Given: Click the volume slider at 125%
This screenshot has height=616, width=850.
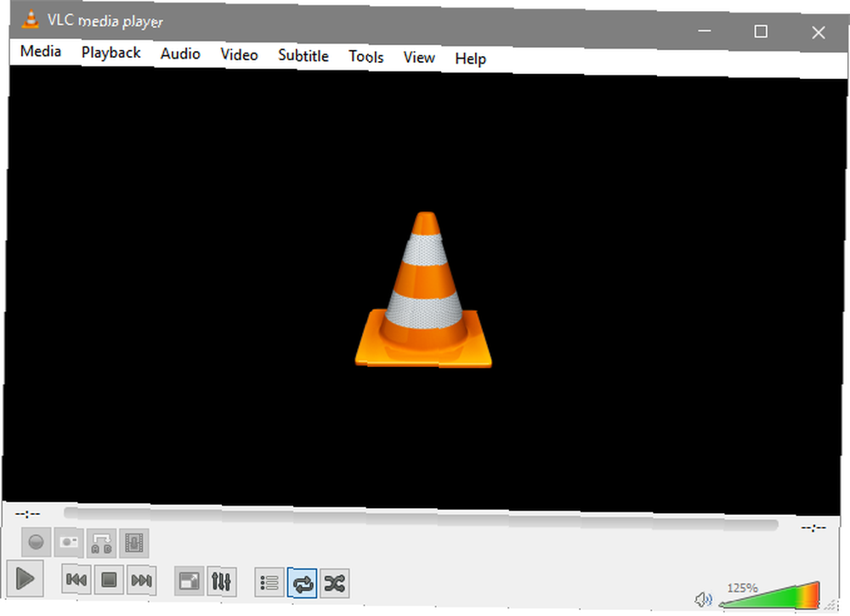Looking at the screenshot, I should (x=770, y=596).
